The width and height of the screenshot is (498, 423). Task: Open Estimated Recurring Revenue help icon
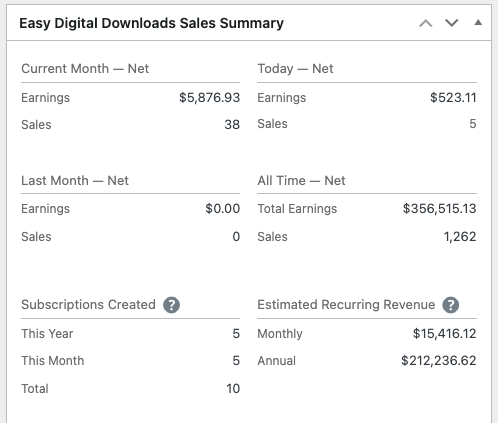tap(451, 305)
